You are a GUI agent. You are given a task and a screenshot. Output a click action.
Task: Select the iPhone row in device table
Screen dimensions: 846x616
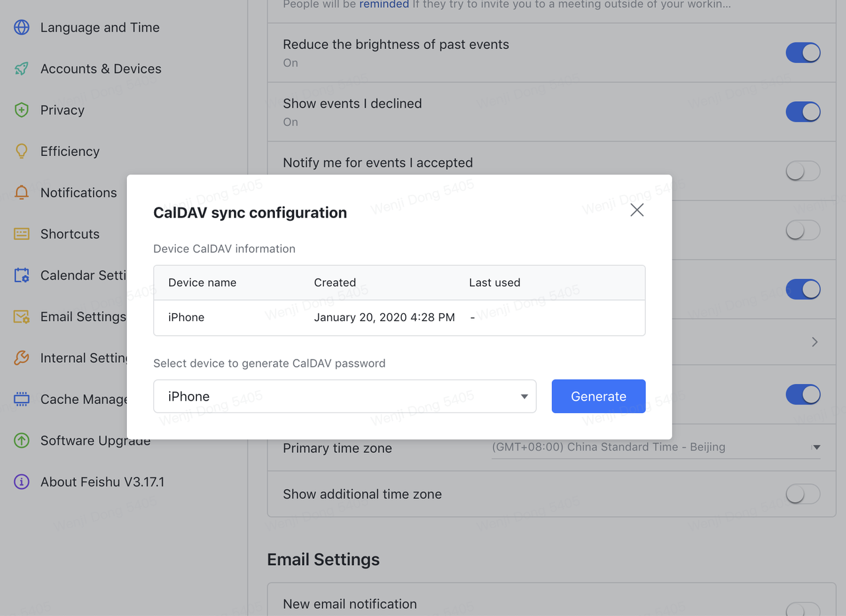[399, 317]
